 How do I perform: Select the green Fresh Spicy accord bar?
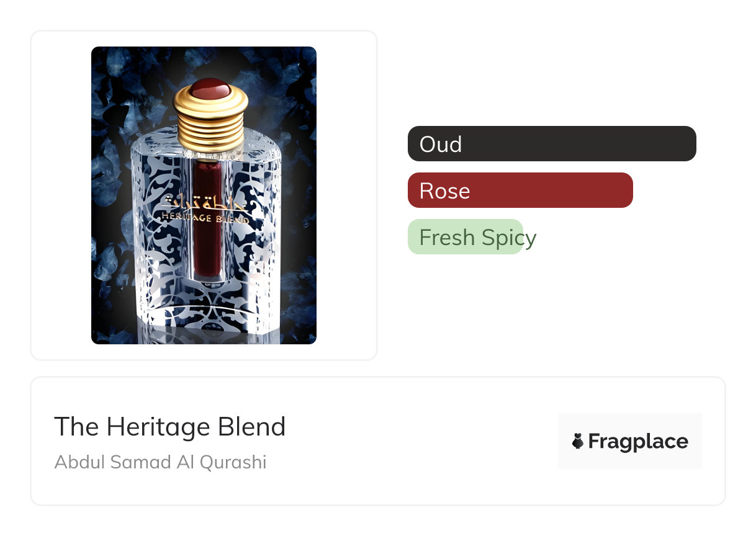pos(466,237)
